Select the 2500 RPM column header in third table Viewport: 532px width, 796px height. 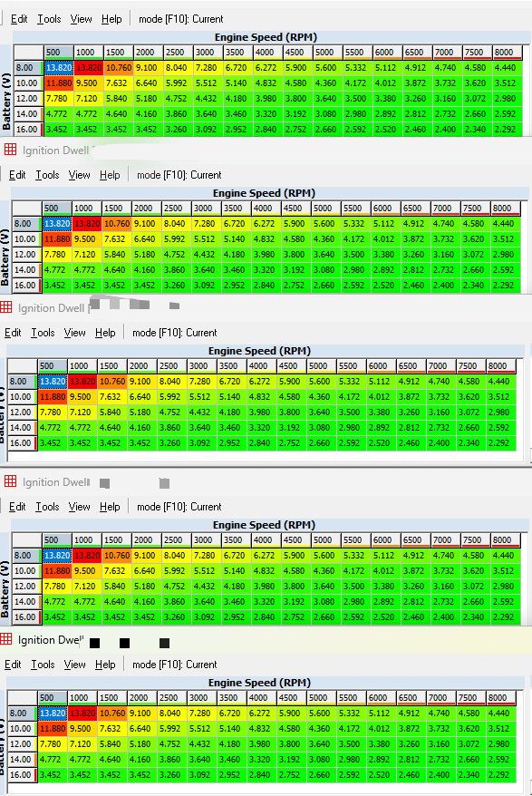[x=171, y=366]
